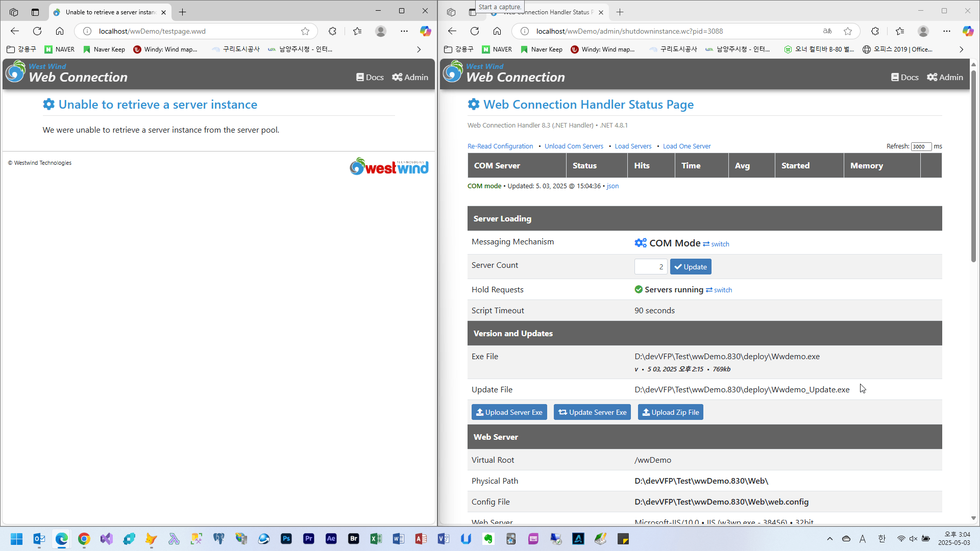The image size is (980, 551).
Task: Open the 오피스 2019 bookmark in the right browser
Action: [897, 49]
